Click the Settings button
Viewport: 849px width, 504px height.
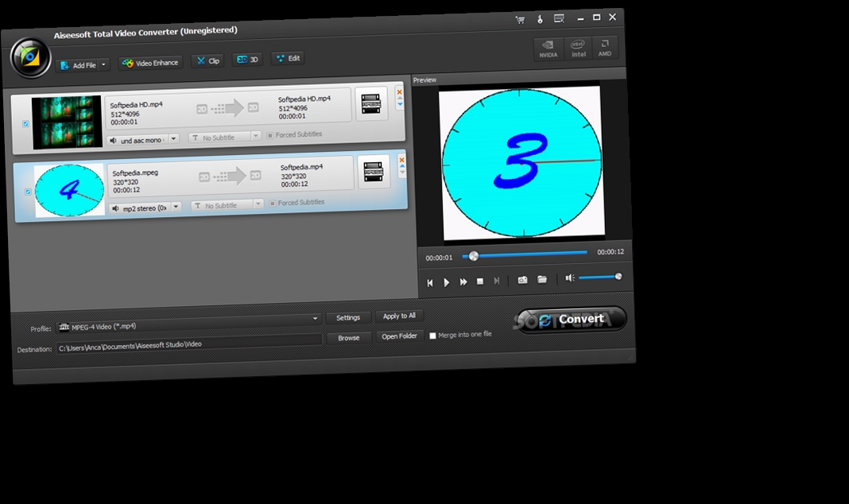[348, 318]
